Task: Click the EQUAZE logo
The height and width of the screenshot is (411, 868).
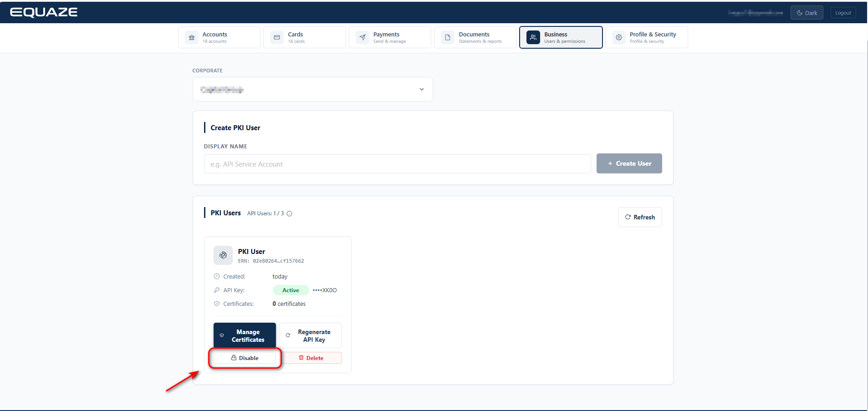Action: click(x=44, y=12)
